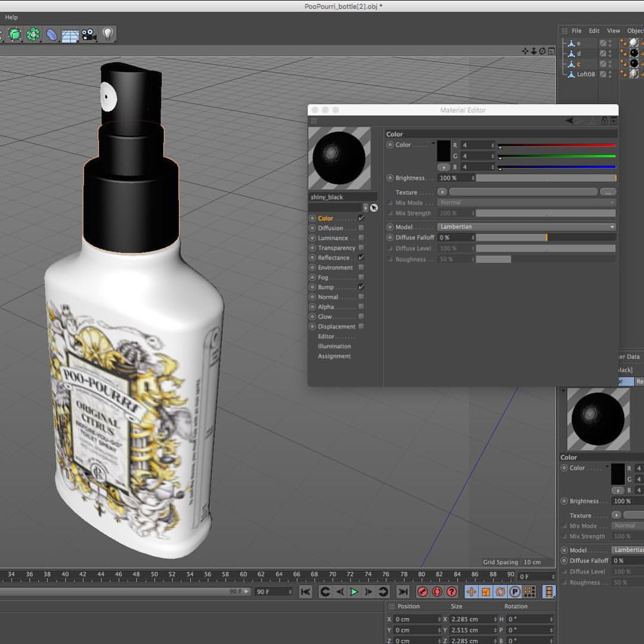Select the green cube primitive tool
The image size is (644, 644).
point(15,35)
